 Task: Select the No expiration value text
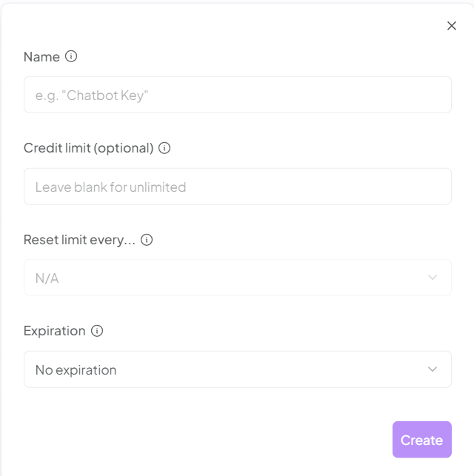76,370
